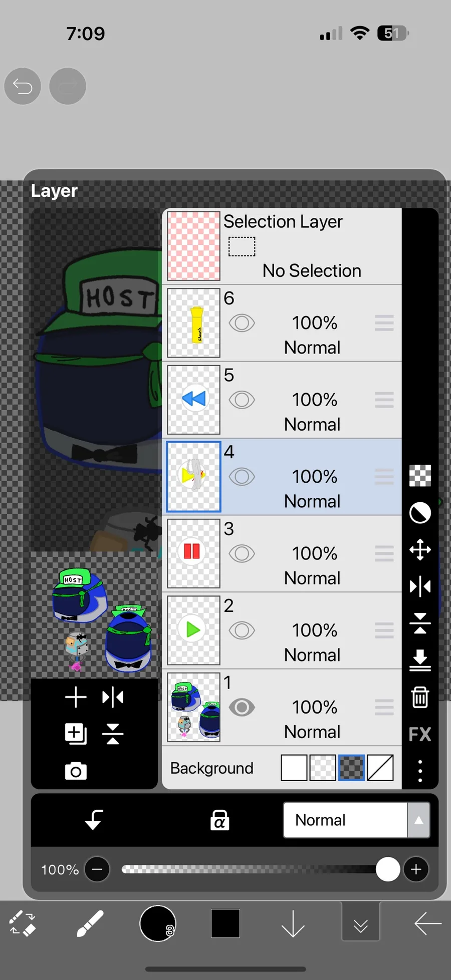The image size is (451, 980).
Task: Toggle visibility of layer 6
Action: pos(242,323)
